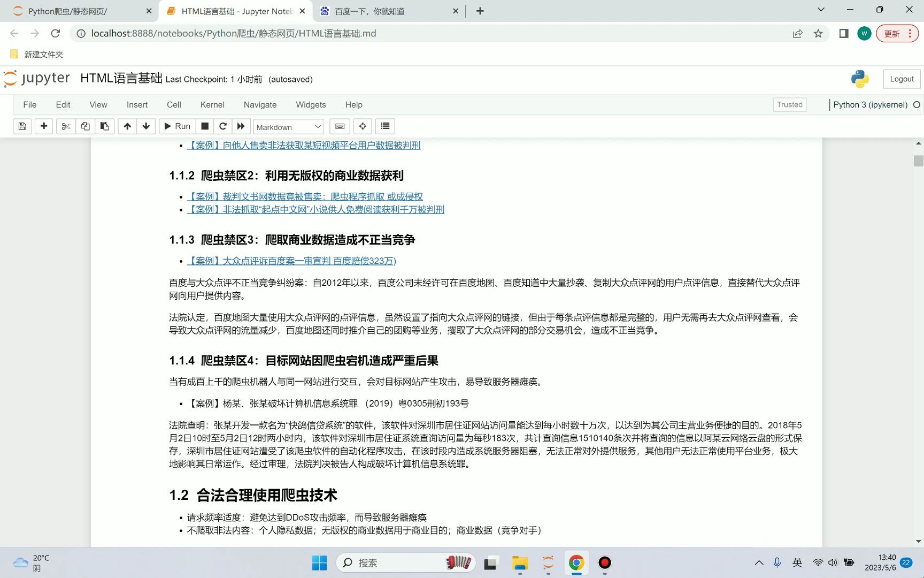Reload the current page
This screenshot has height=578, width=924.
55,34
